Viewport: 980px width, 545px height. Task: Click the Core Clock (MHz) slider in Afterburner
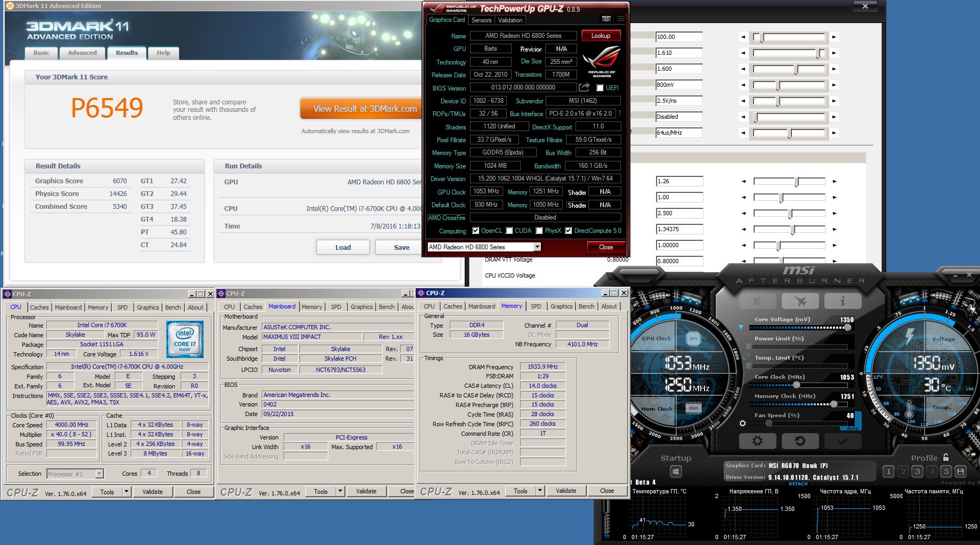coord(798,385)
